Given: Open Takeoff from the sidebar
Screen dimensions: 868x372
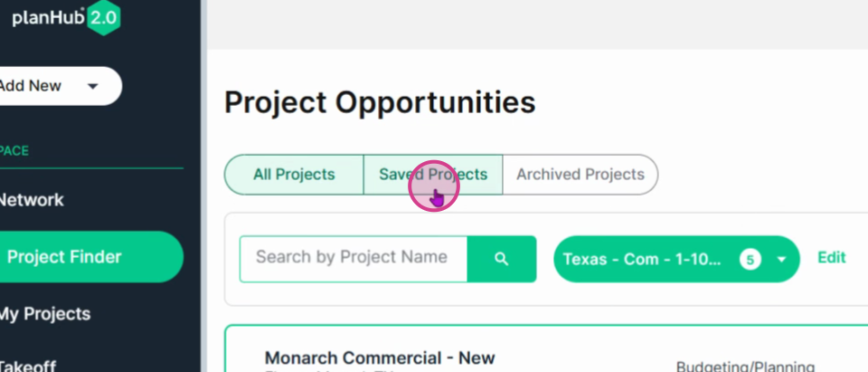Looking at the screenshot, I should click(x=28, y=367).
